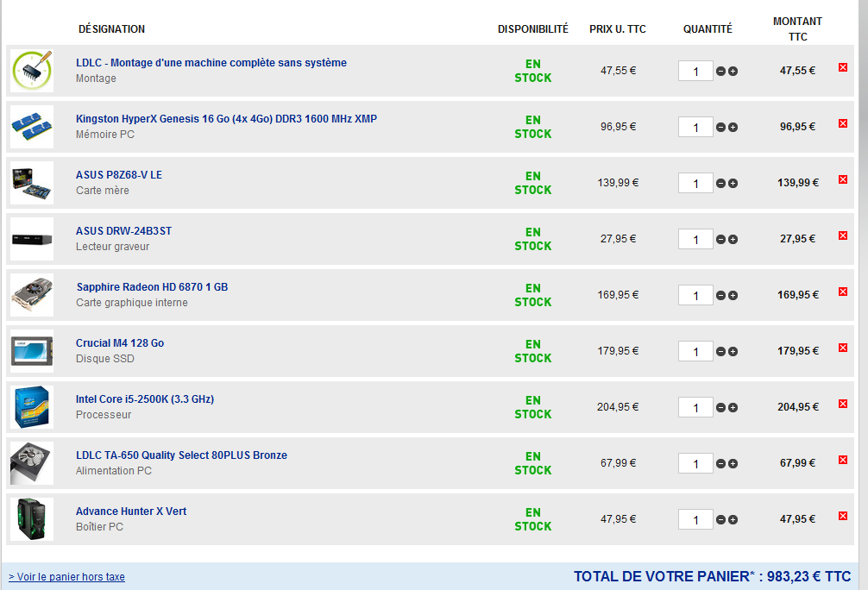The height and width of the screenshot is (590, 868).
Task: Click the Kingston HyperX memory thumbnail
Action: point(32,127)
